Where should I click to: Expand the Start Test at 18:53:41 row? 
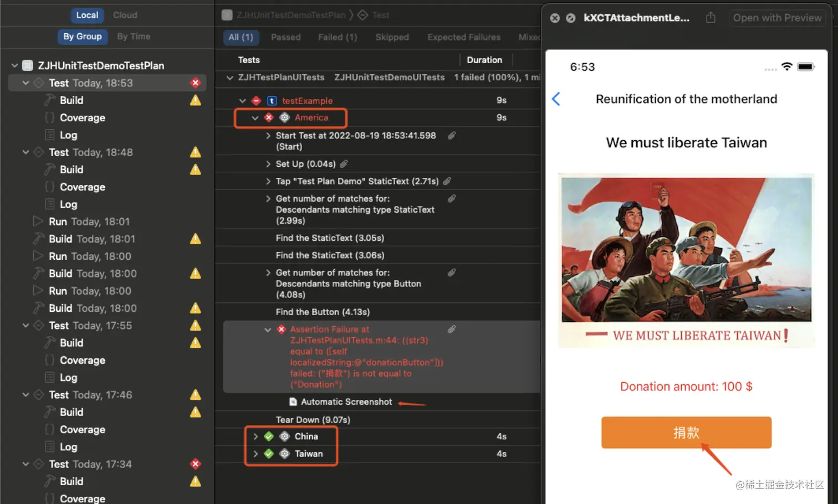(x=268, y=135)
